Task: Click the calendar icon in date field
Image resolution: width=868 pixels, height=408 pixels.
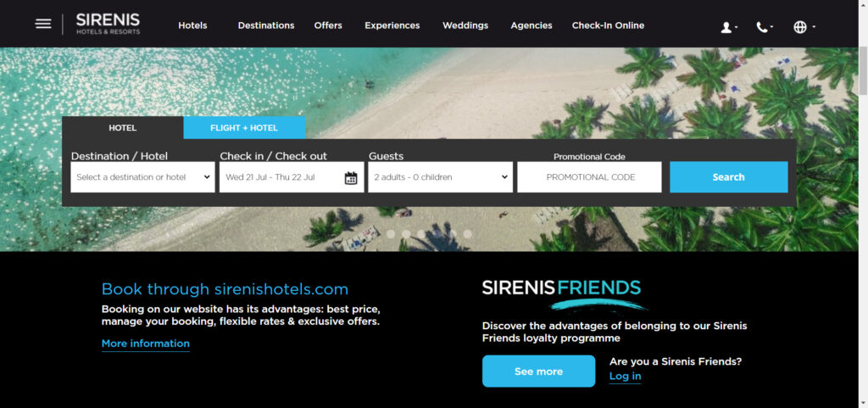Action: (351, 177)
